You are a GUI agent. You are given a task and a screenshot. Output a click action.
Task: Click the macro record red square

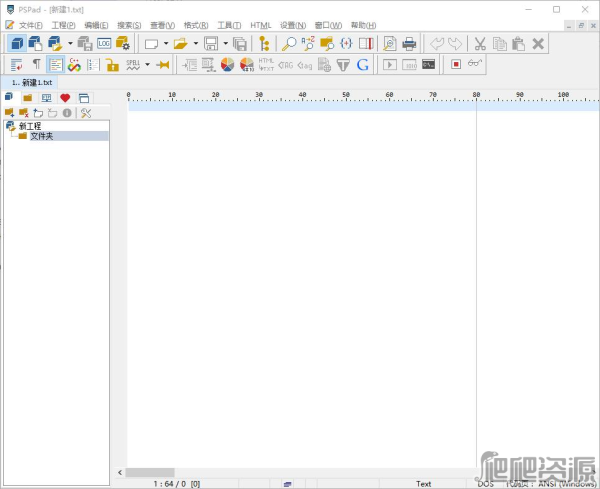point(456,64)
